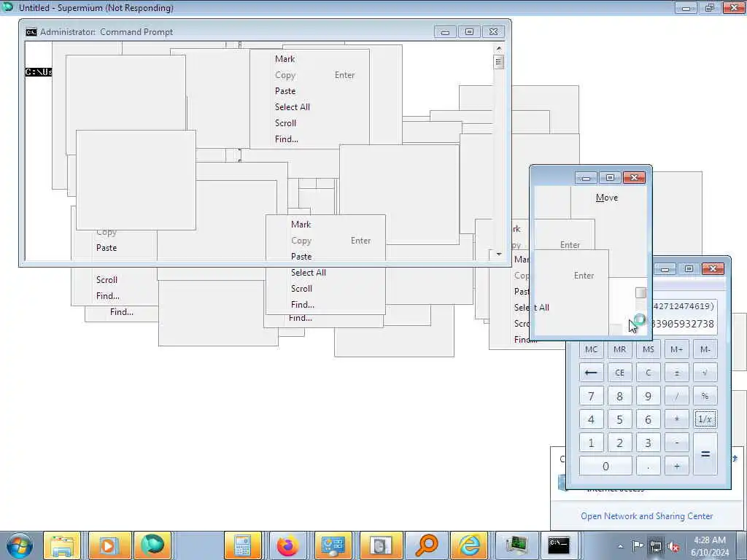Click the square root key in Calculator
The width and height of the screenshot is (747, 560).
(x=705, y=373)
